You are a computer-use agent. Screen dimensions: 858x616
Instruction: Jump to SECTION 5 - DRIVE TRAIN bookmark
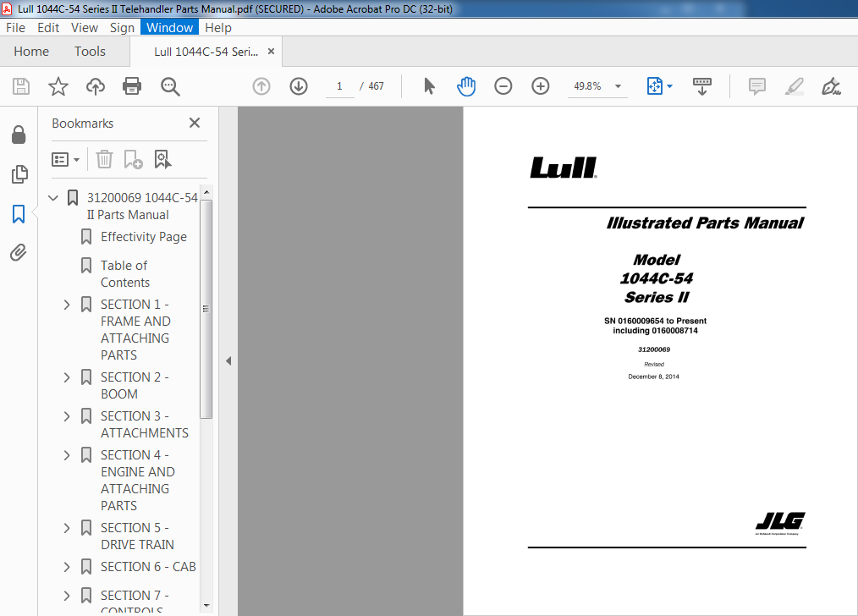(137, 536)
